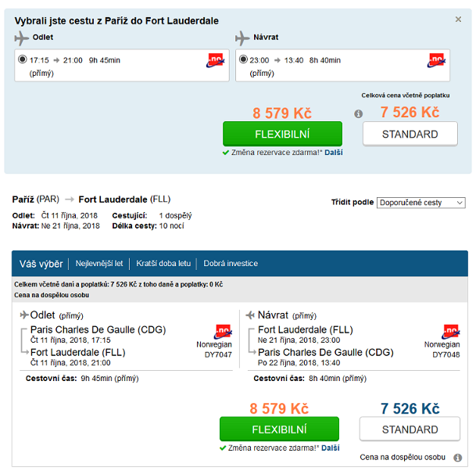
Task: Close the selected trip summary panel
Action: coord(458,20)
